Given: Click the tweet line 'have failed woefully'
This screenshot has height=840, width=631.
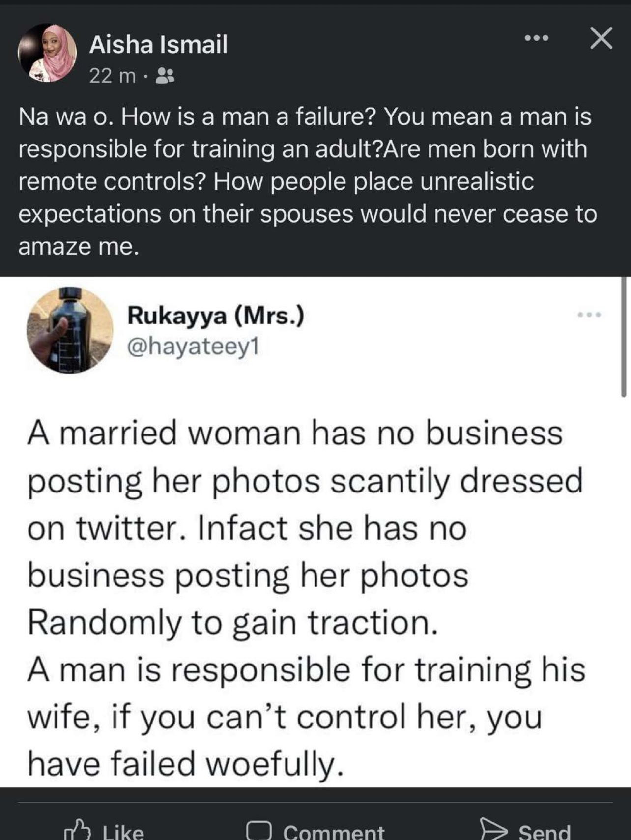Looking at the screenshot, I should tap(184, 763).
